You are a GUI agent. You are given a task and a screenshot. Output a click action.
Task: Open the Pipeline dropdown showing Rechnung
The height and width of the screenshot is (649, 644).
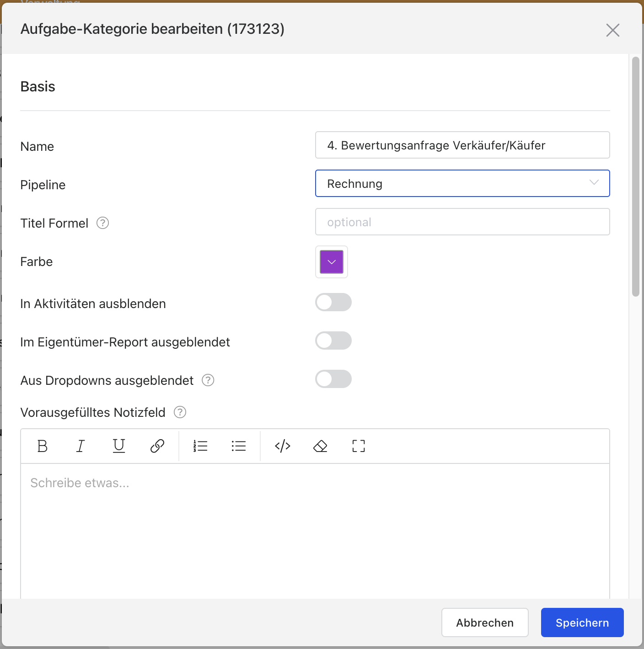coord(462,183)
